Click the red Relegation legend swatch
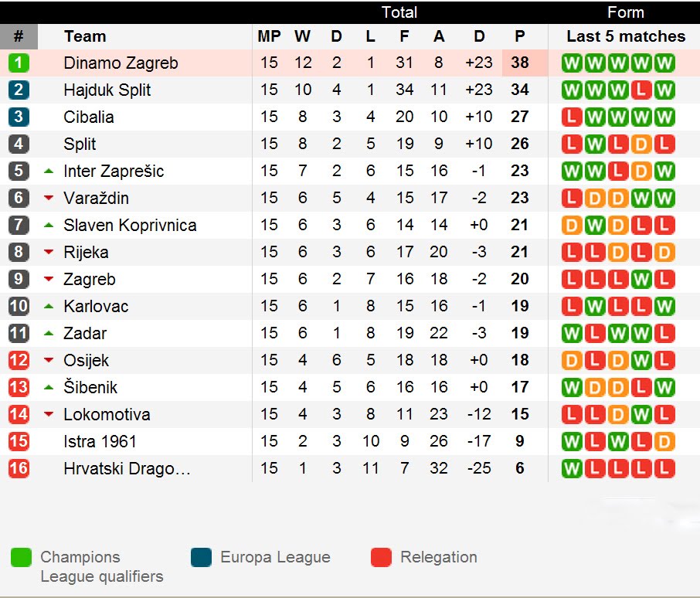Viewport: 700px width, 598px height. click(x=381, y=557)
